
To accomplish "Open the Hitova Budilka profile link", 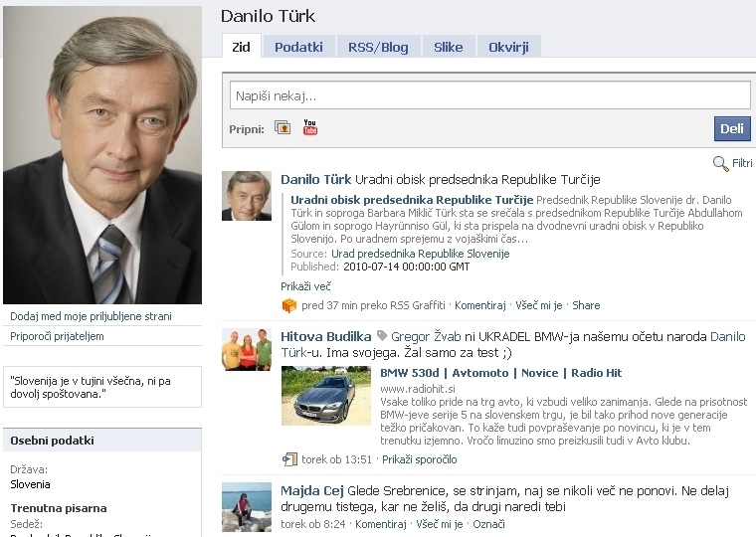I will [326, 336].
